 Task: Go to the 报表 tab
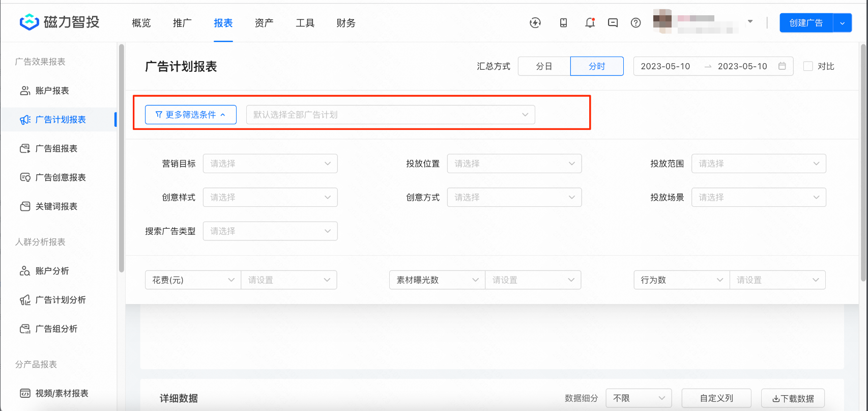223,23
